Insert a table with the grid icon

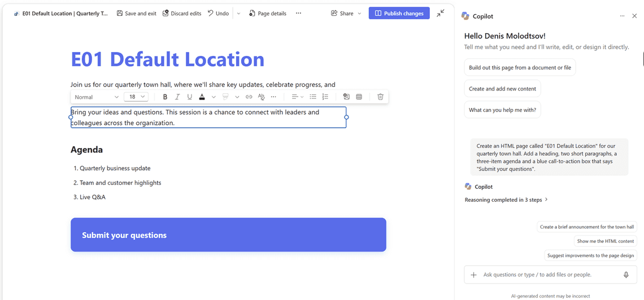[x=359, y=97]
